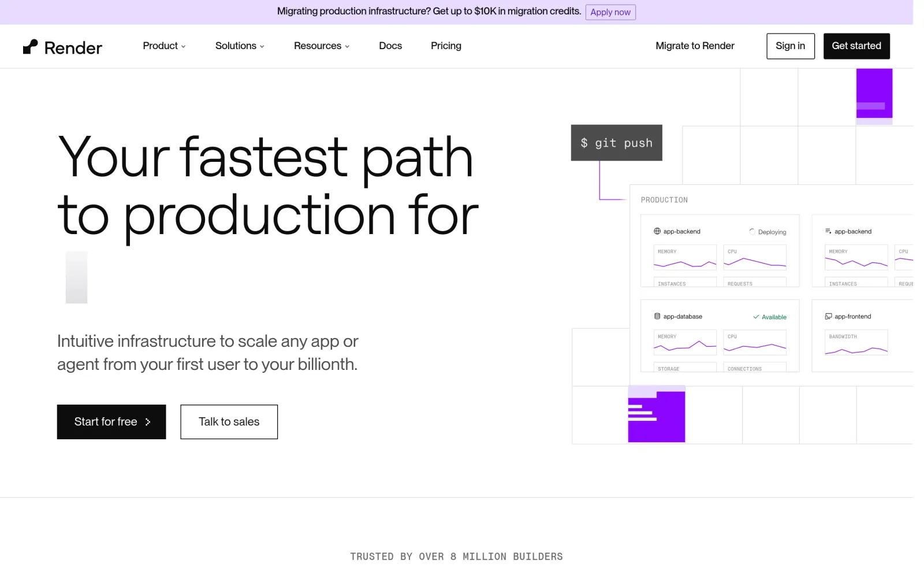
Task: Click the Product menu label
Action: coord(160,46)
